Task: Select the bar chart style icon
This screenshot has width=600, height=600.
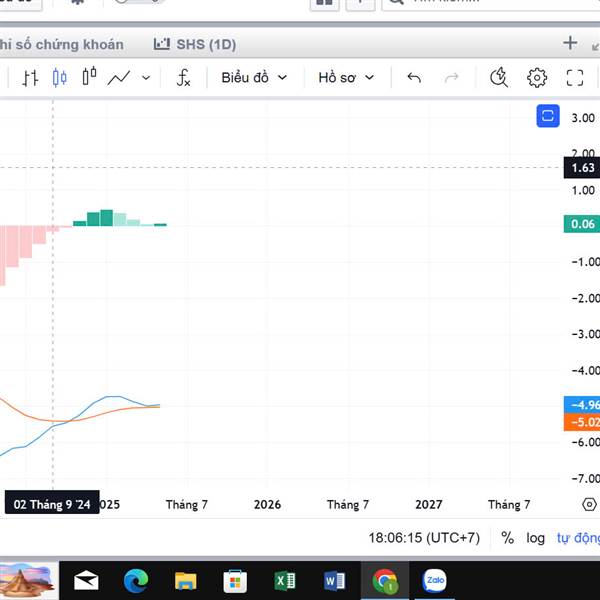Action: pos(30,78)
